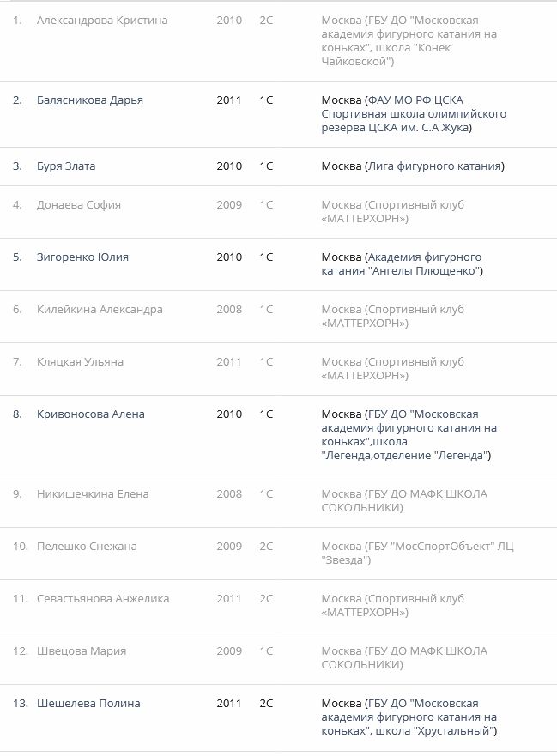Open Никишечкина Елена row
The width and height of the screenshot is (557, 756).
[93, 494]
